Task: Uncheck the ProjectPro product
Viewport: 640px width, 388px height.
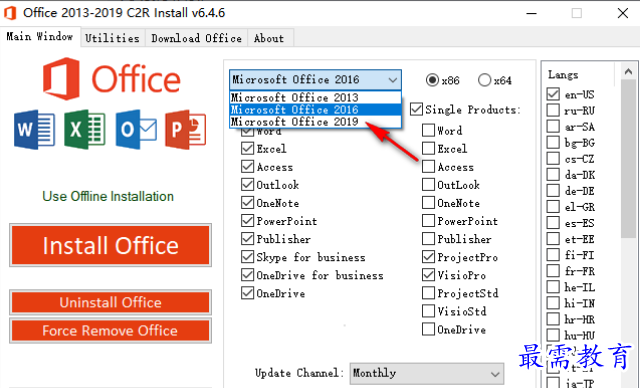Action: (428, 257)
